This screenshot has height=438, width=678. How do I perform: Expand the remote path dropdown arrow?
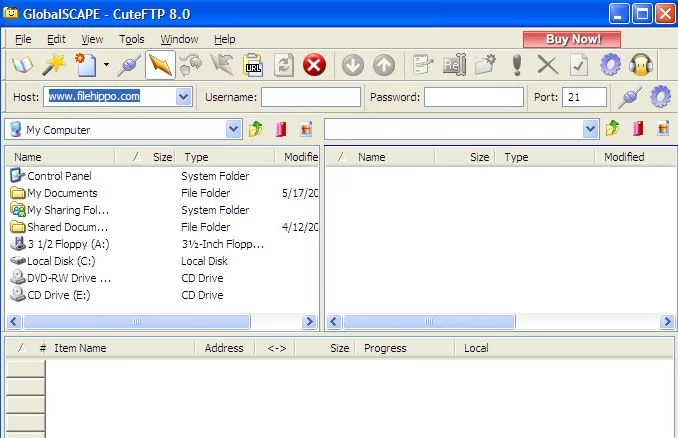(x=590, y=129)
